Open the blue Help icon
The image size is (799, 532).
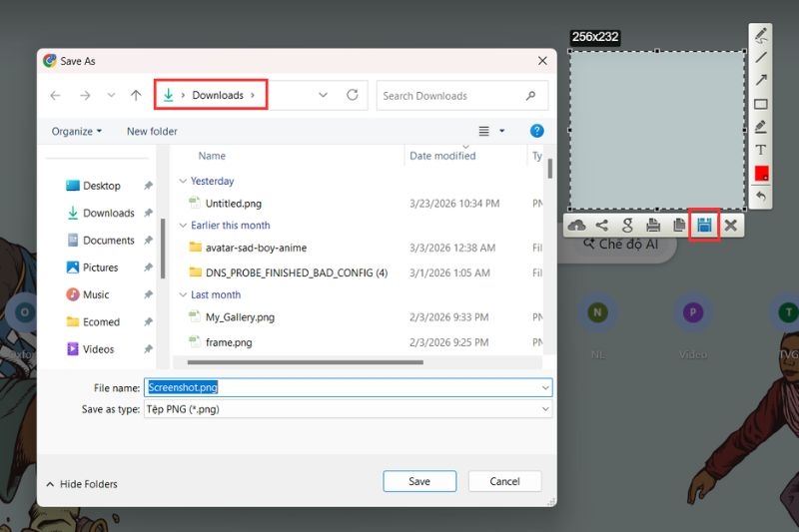point(536,132)
